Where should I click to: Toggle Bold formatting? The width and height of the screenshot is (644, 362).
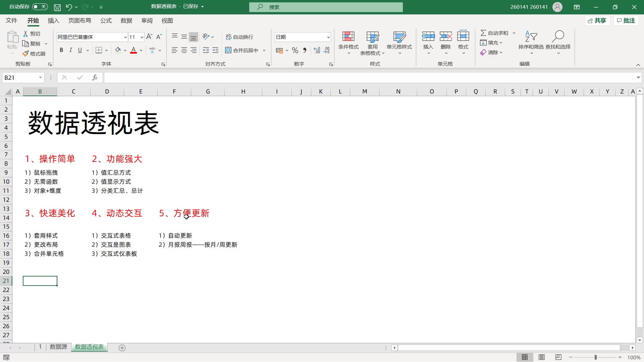[61, 50]
